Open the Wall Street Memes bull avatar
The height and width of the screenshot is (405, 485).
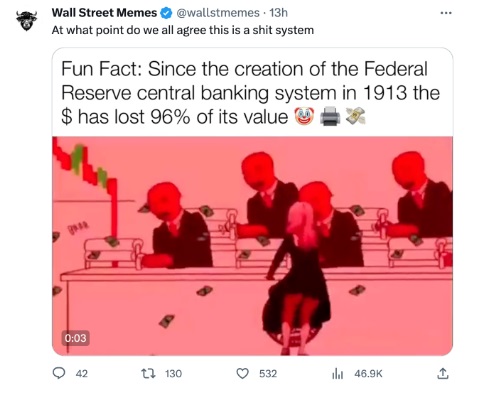click(27, 21)
